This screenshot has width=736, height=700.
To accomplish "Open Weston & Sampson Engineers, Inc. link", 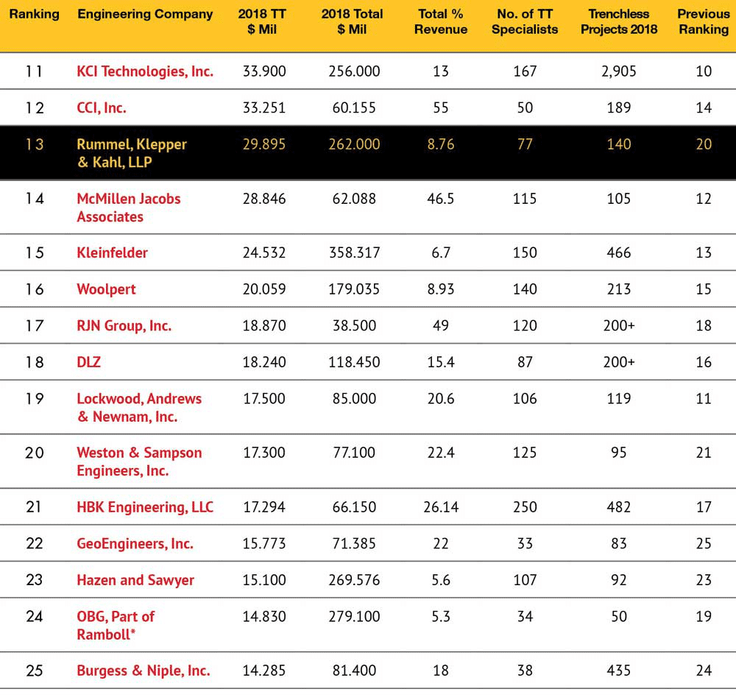I will coord(139,462).
